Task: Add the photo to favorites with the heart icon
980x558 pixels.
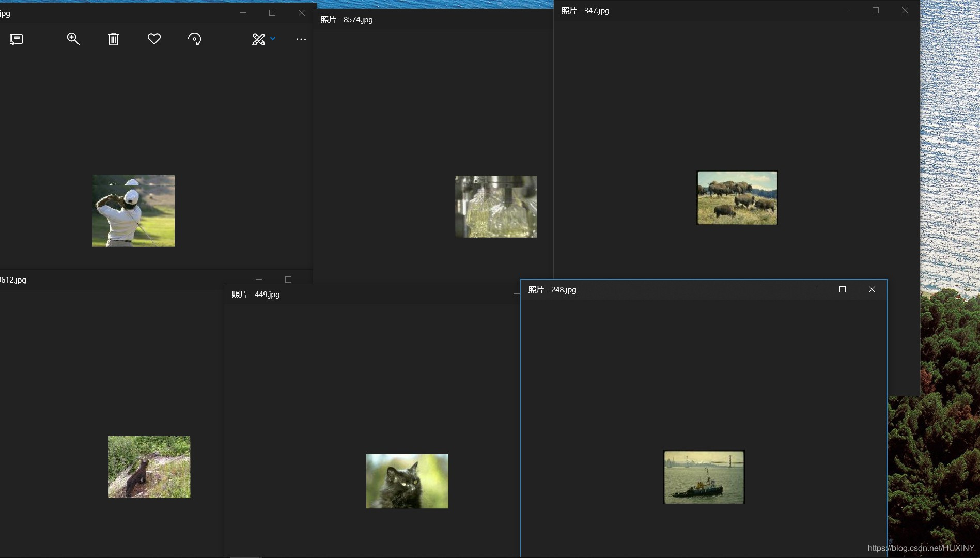Action: pos(154,39)
